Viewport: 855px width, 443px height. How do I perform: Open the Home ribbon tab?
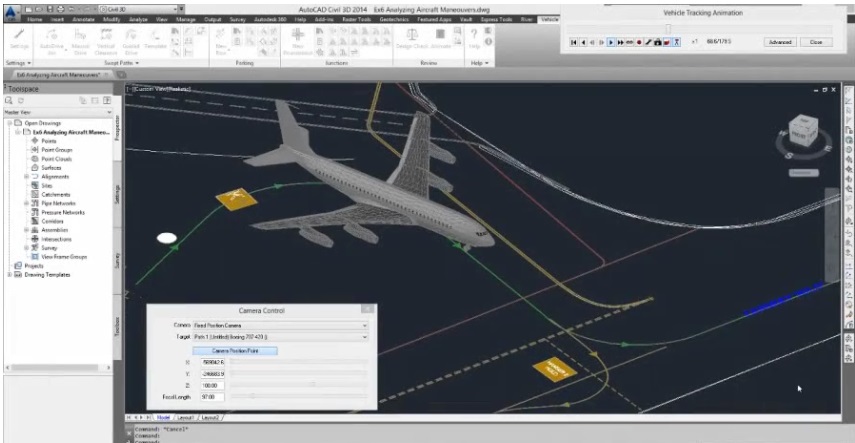pos(35,19)
